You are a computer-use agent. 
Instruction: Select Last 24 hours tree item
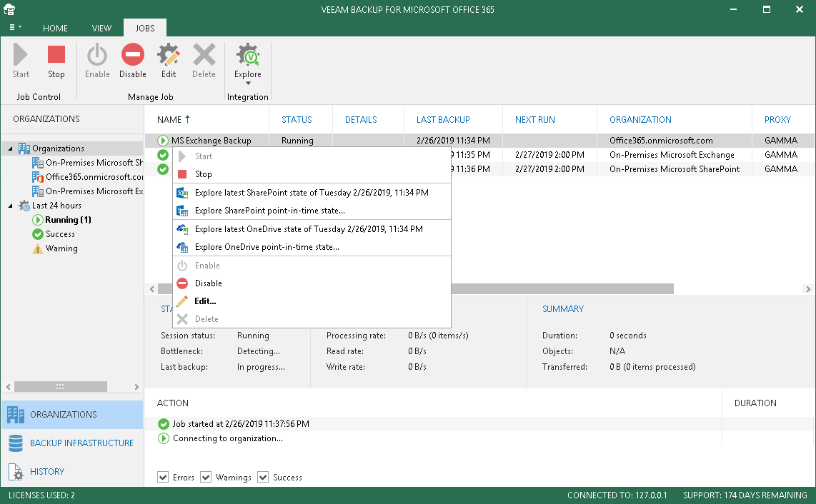pyautogui.click(x=56, y=206)
